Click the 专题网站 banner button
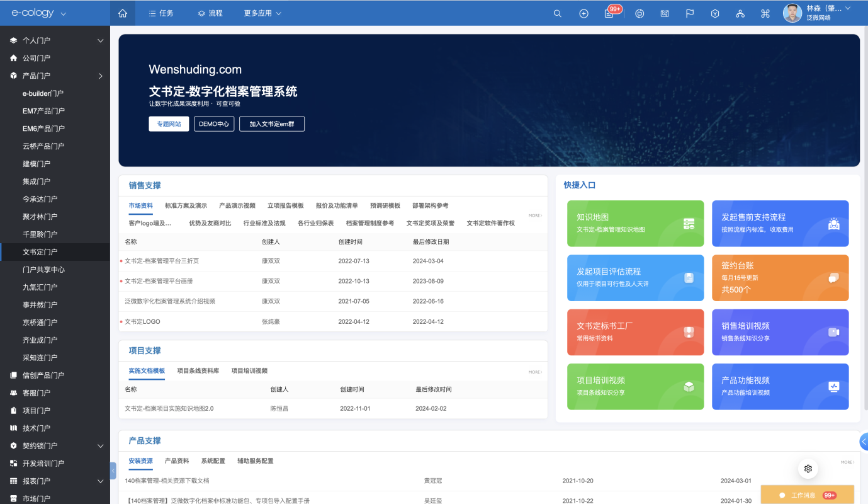868x504 pixels. click(x=169, y=124)
